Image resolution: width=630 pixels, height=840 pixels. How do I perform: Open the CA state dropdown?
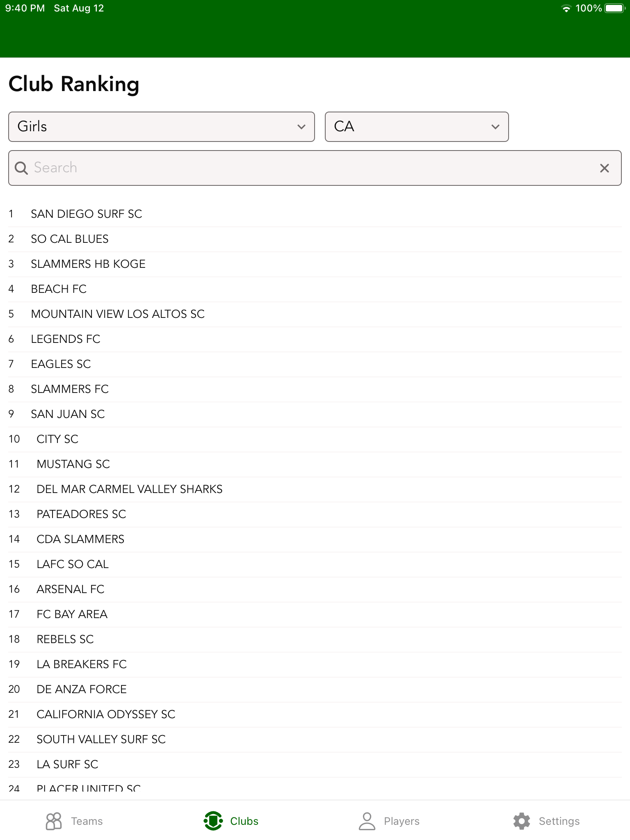coord(416,127)
